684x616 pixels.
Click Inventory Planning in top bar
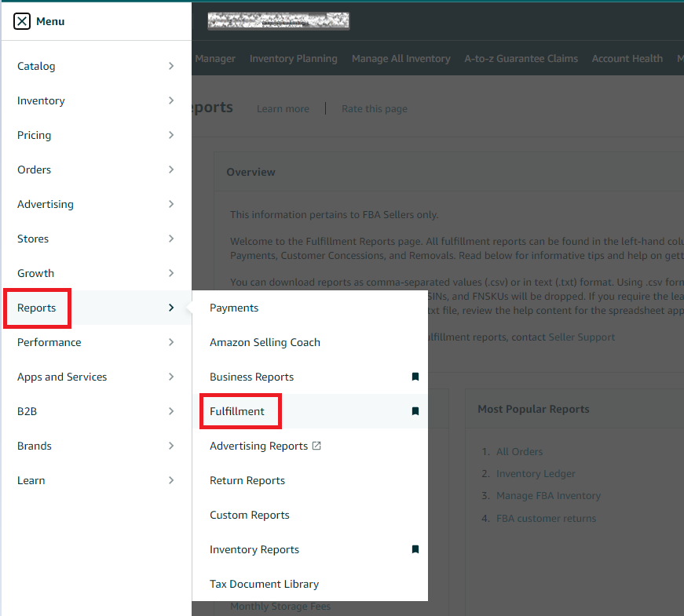pyautogui.click(x=294, y=58)
